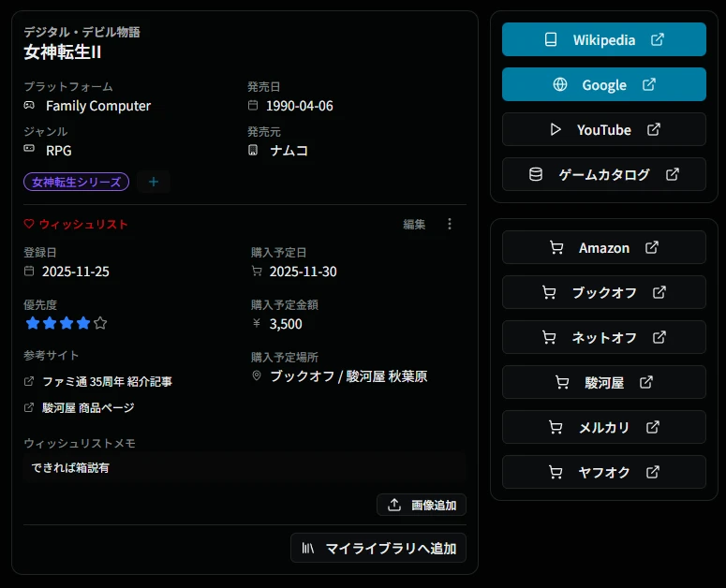Open 駿河屋 商品ページ reference link
This screenshot has width=726, height=588.
click(88, 407)
